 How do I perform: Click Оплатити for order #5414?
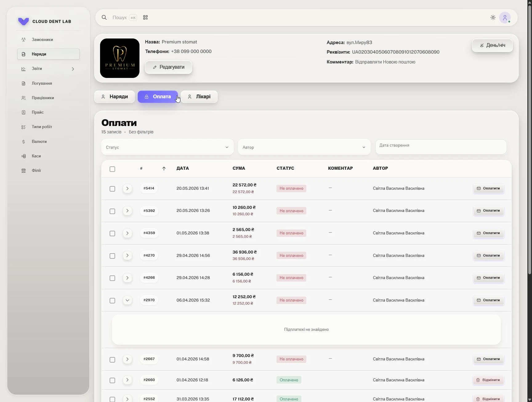click(489, 189)
